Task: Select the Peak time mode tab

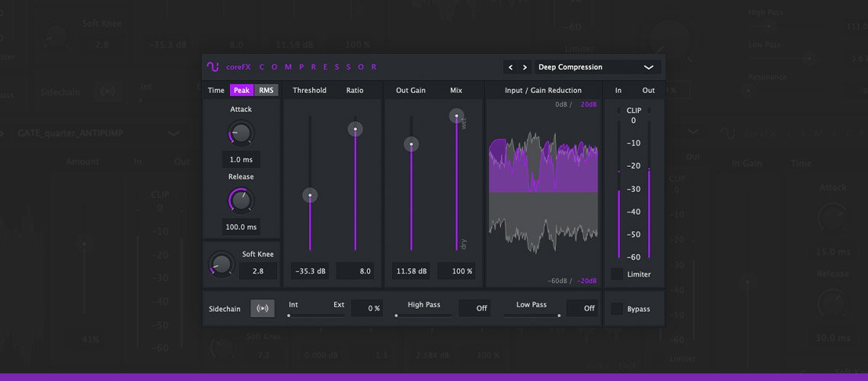Action: pos(241,91)
